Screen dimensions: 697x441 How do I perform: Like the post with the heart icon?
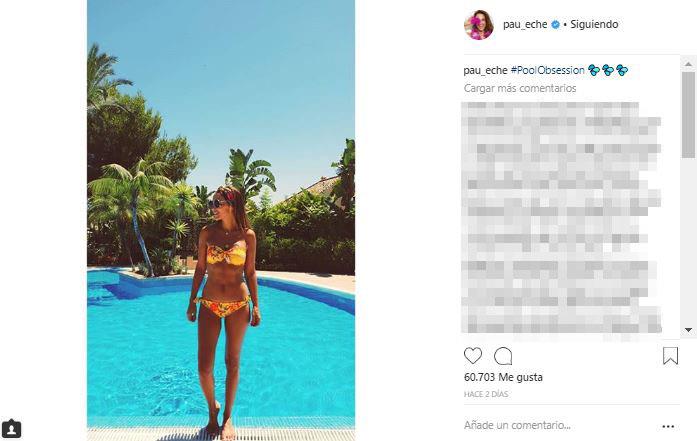[x=473, y=356]
